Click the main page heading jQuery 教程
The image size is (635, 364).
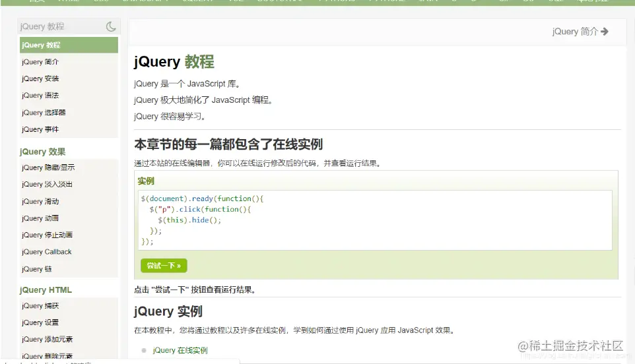tap(174, 61)
